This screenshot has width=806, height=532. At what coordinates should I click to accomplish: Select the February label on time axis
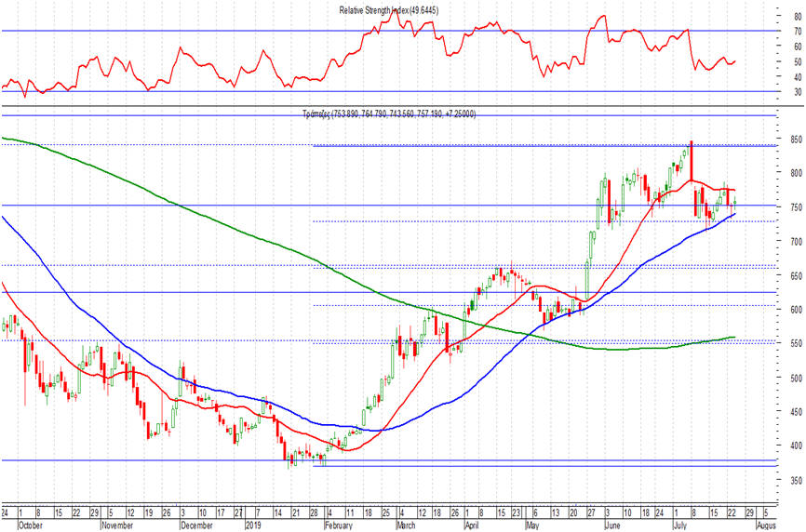point(339,525)
